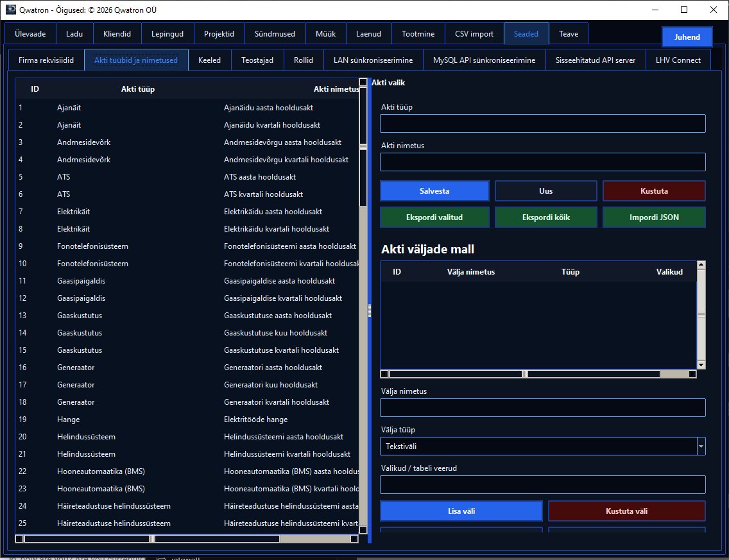
Task: Click the Valikud / tabeli veerud field
Action: coord(542,485)
